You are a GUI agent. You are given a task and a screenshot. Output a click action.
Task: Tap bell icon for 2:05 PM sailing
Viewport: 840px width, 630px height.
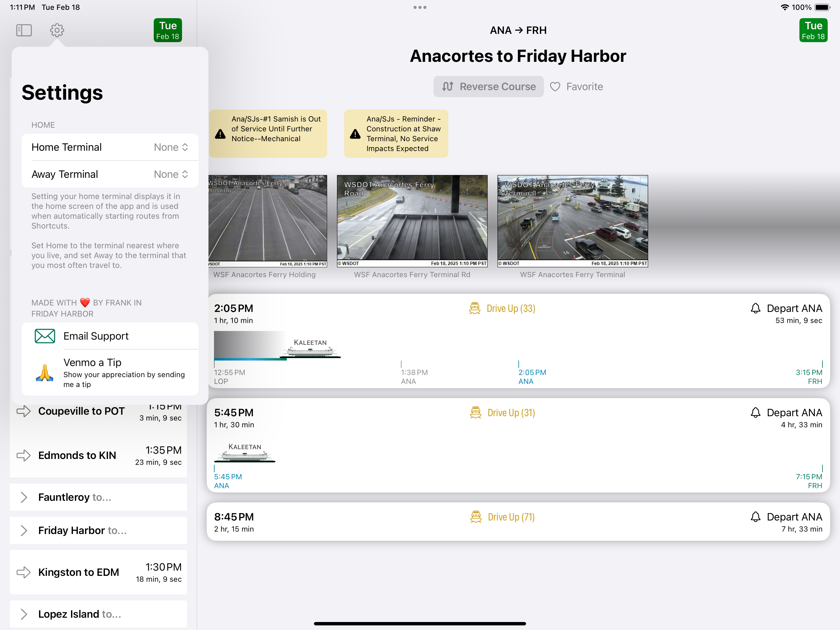(x=755, y=308)
